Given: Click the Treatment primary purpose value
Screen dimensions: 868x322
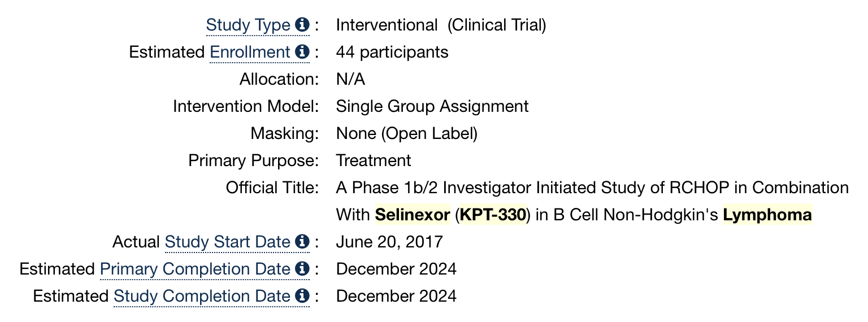Looking at the screenshot, I should [374, 160].
